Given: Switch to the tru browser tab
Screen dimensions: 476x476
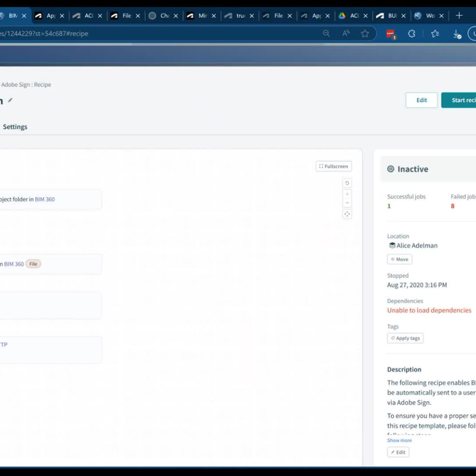Looking at the screenshot, I should (240, 16).
